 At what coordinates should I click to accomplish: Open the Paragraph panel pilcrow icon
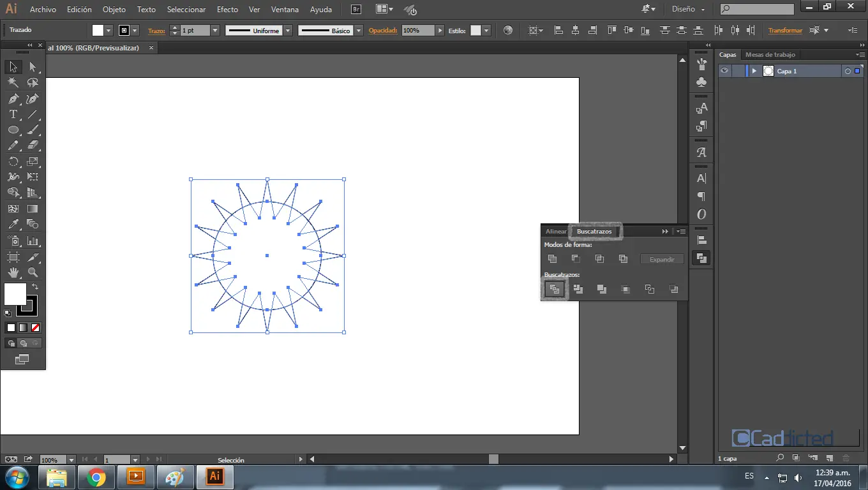click(x=701, y=197)
